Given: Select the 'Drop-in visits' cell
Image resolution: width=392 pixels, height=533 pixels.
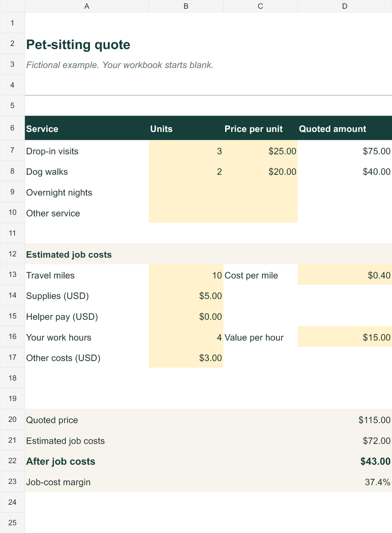Looking at the screenshot, I should coord(87,150).
